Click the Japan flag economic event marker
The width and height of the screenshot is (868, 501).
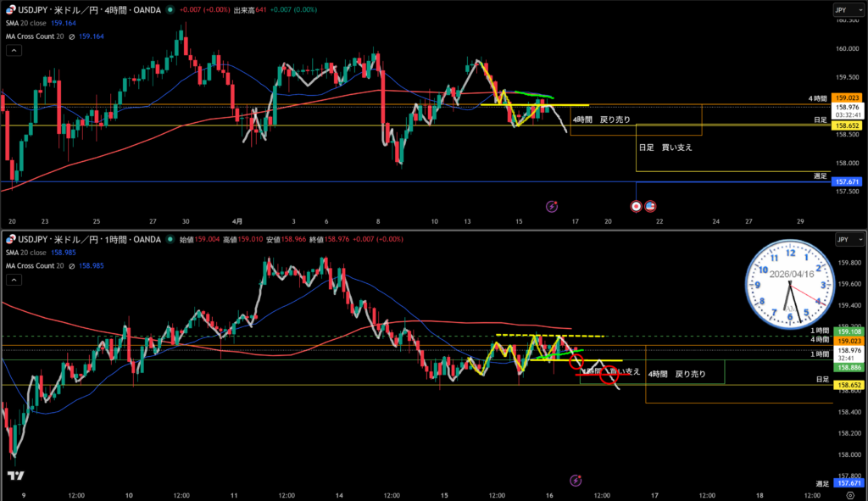[636, 205]
